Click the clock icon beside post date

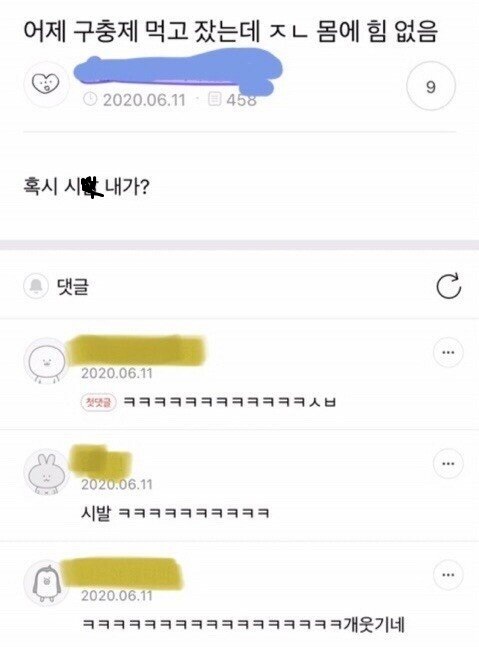pos(90,99)
